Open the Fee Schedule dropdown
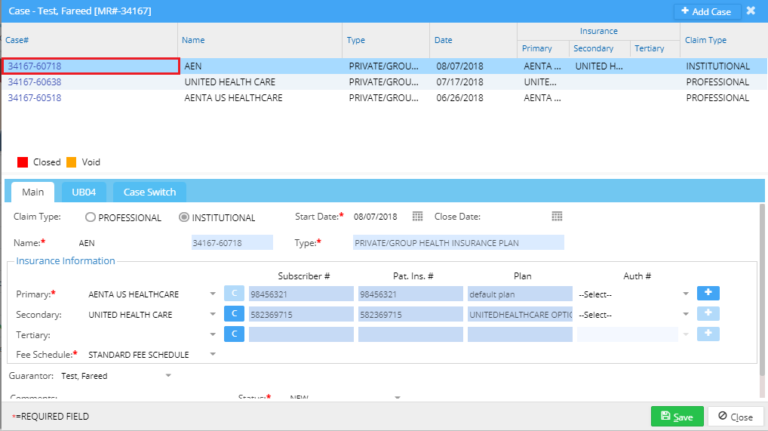 pos(213,354)
